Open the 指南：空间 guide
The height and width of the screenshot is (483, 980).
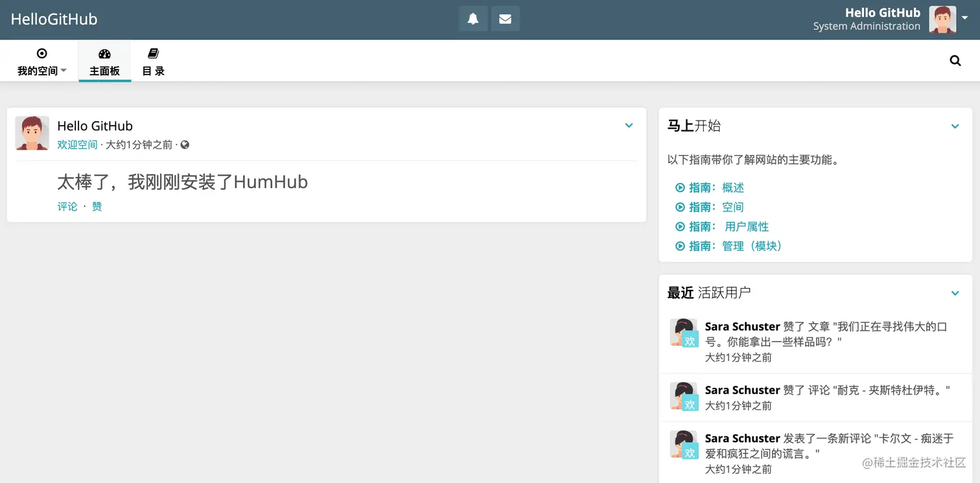[716, 207]
